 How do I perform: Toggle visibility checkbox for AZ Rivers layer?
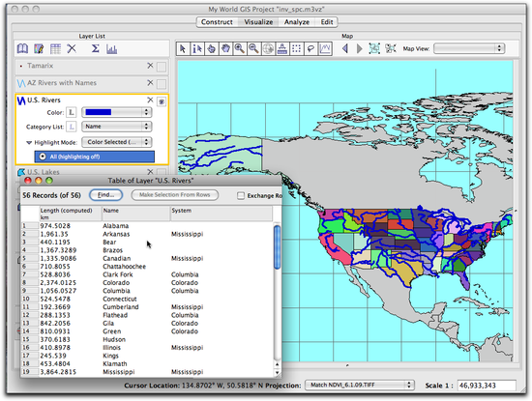point(162,83)
